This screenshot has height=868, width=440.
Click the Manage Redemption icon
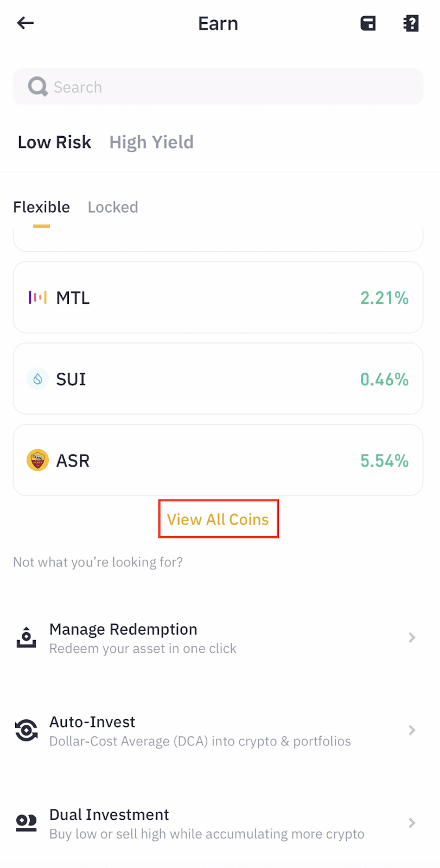coord(26,637)
